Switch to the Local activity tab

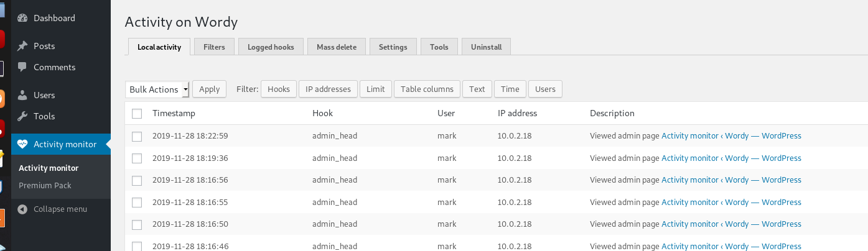click(x=159, y=47)
